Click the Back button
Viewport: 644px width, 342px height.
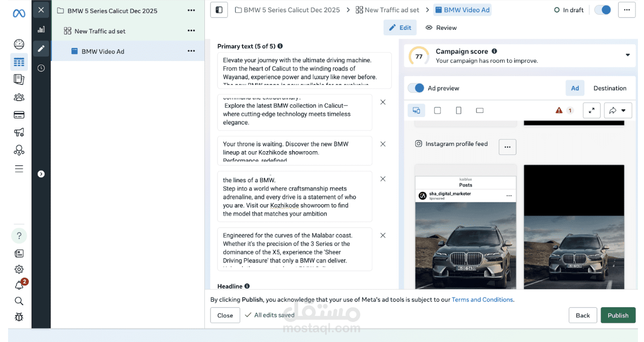583,315
